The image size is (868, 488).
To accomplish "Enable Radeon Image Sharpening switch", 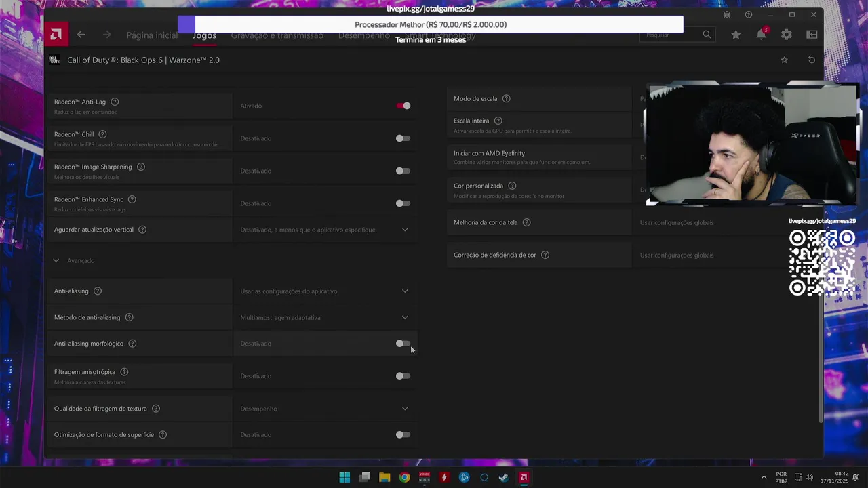I will tap(403, 171).
